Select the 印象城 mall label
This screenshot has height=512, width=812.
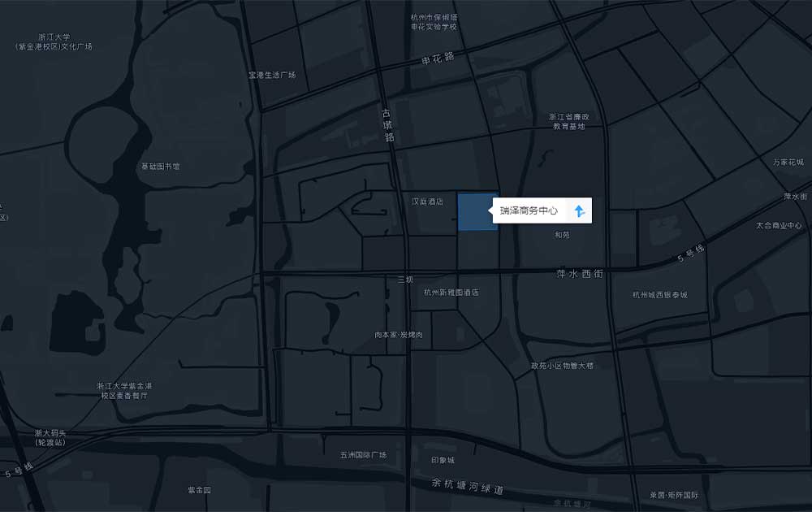(x=443, y=460)
